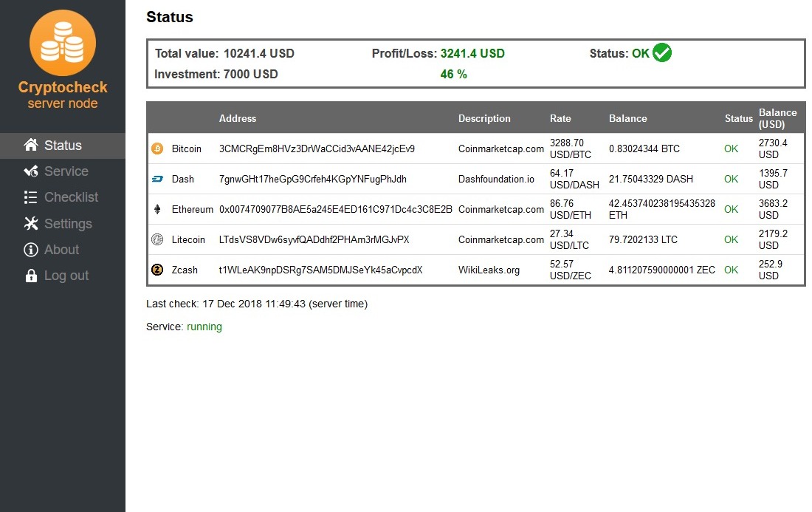812x512 pixels.
Task: Click the Status column header in table
Action: point(738,119)
